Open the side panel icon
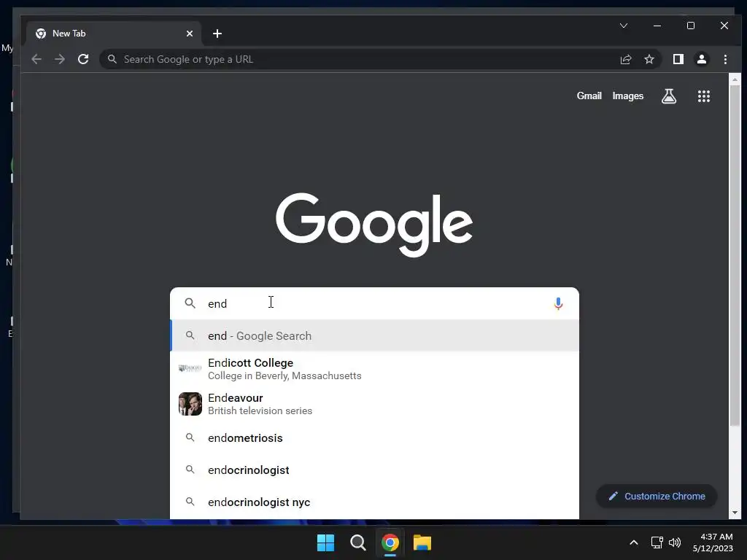This screenshot has width=747, height=560. (678, 59)
